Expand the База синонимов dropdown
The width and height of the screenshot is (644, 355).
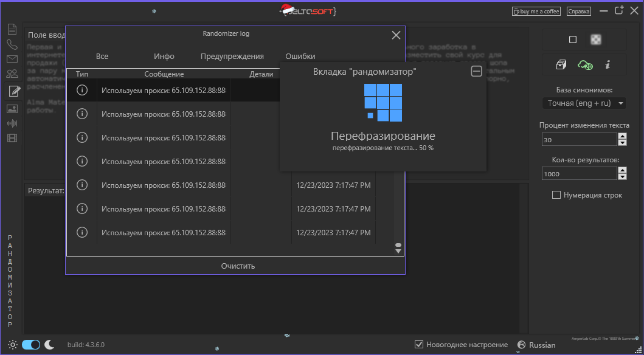pos(584,103)
